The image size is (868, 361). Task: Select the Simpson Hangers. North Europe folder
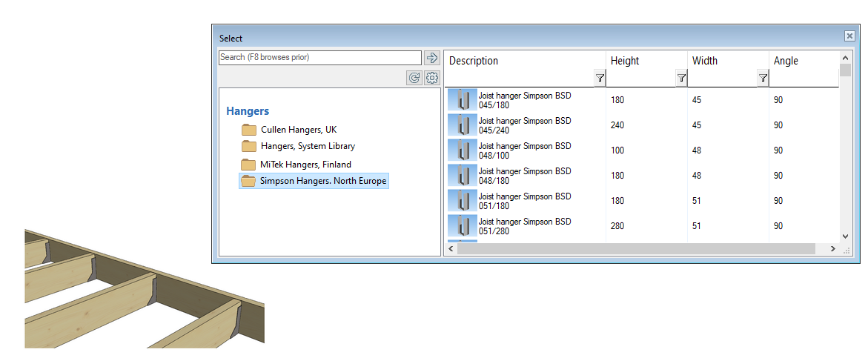(322, 181)
